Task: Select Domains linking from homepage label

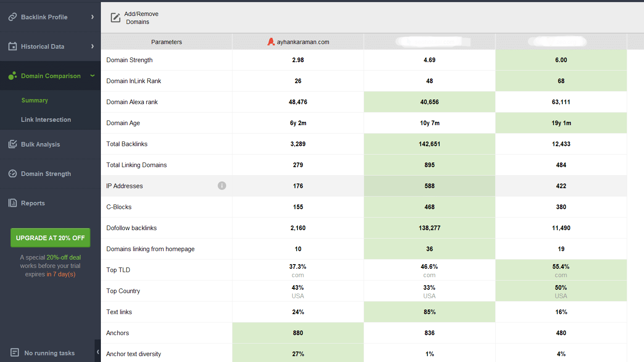Action: pyautogui.click(x=150, y=249)
